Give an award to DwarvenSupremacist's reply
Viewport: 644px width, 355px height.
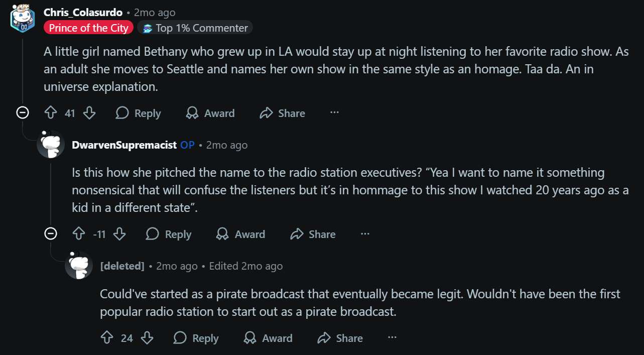point(240,234)
